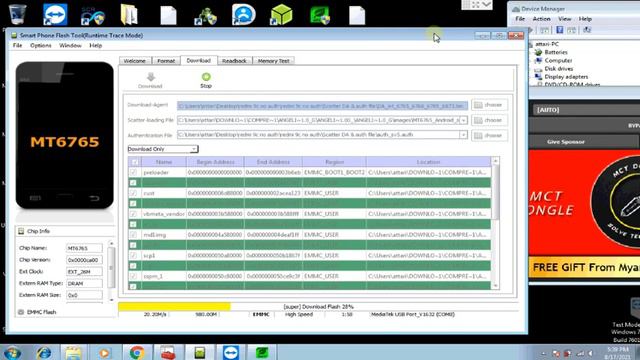Click the EMMC Flash panel icon
The height and width of the screenshot is (360, 640).
click(21, 312)
